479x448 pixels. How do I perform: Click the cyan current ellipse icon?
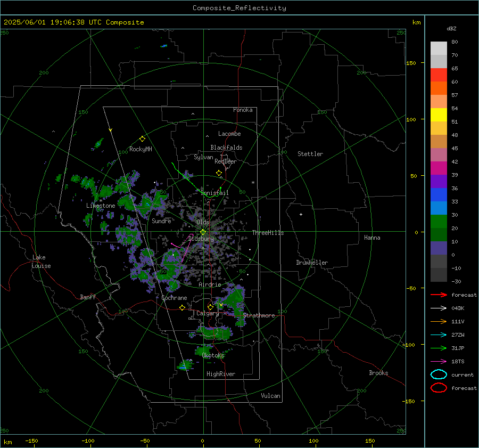pos(439,374)
